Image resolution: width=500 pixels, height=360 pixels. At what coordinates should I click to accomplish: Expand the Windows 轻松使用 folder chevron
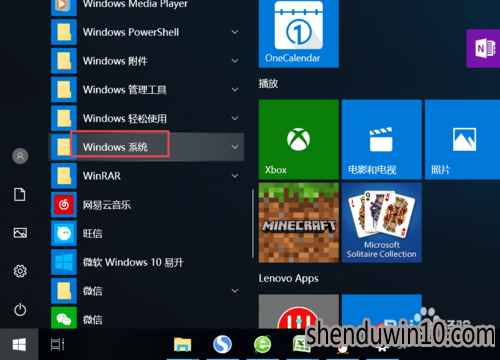(235, 118)
